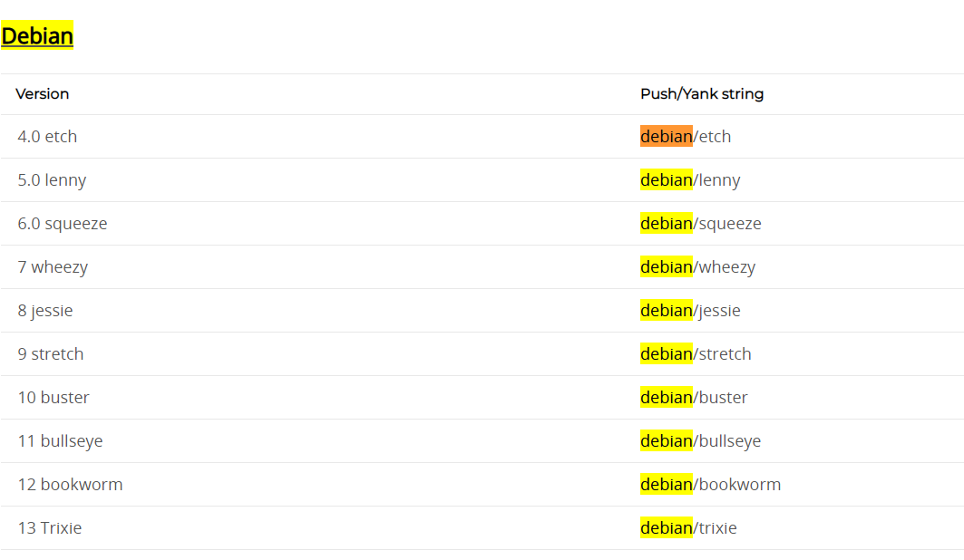The width and height of the screenshot is (964, 560).
Task: Select the debian/buster string
Action: click(x=694, y=398)
